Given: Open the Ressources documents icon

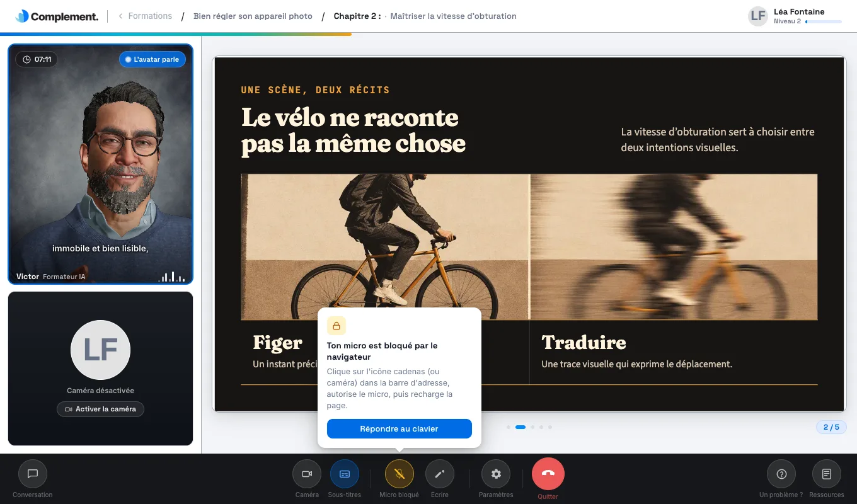Looking at the screenshot, I should (x=827, y=474).
